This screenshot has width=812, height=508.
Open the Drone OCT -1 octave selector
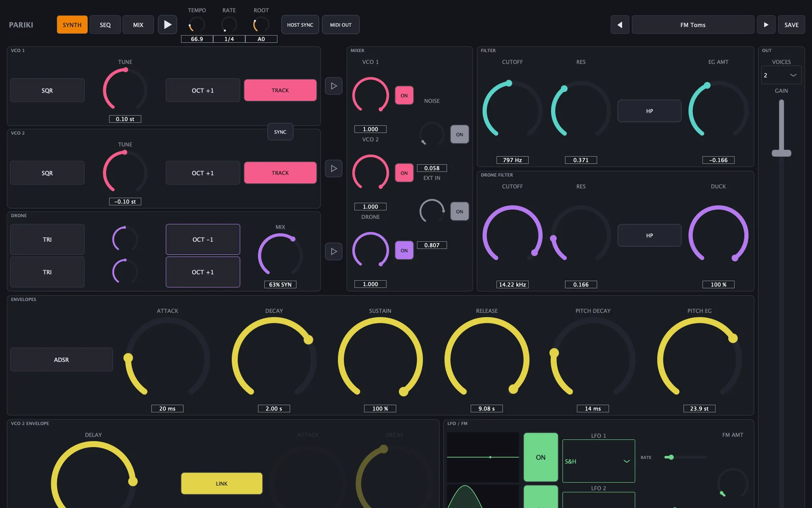click(x=203, y=239)
